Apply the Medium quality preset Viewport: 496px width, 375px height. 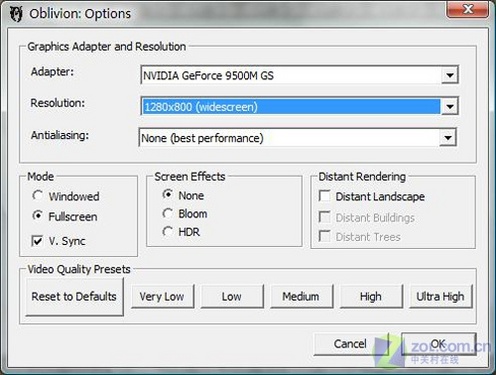[x=302, y=296]
